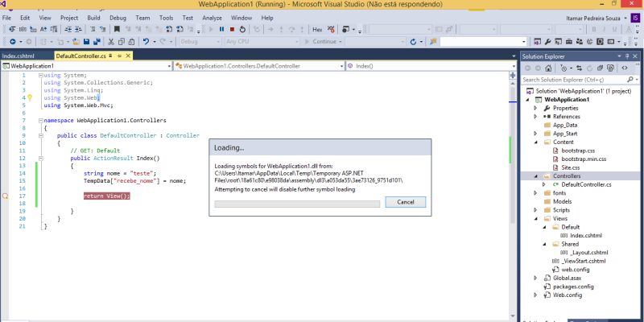
Task: Click the refresh browser icon in toolbar
Action: (x=413, y=42)
